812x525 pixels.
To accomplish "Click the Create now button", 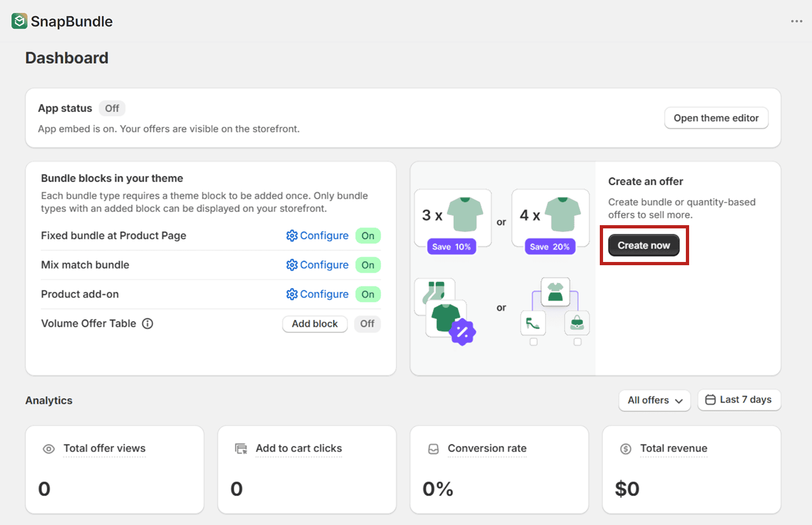I will tap(644, 245).
